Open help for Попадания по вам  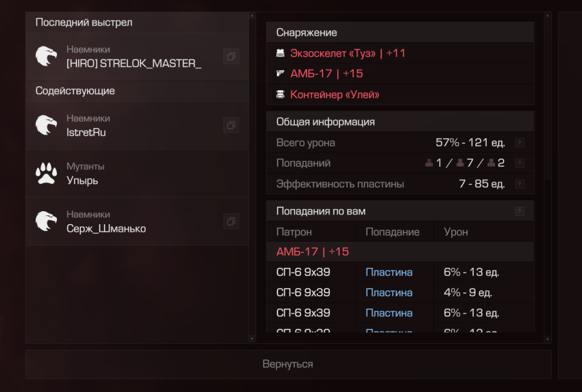pos(519,212)
